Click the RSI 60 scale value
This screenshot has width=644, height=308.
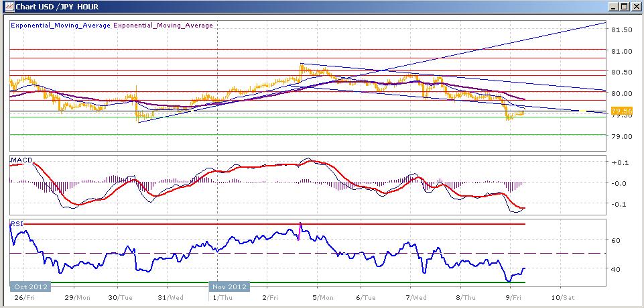(616, 240)
